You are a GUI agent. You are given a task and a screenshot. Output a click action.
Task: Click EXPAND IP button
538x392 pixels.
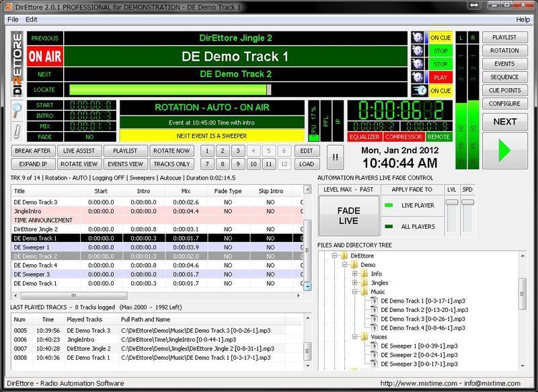pos(33,164)
